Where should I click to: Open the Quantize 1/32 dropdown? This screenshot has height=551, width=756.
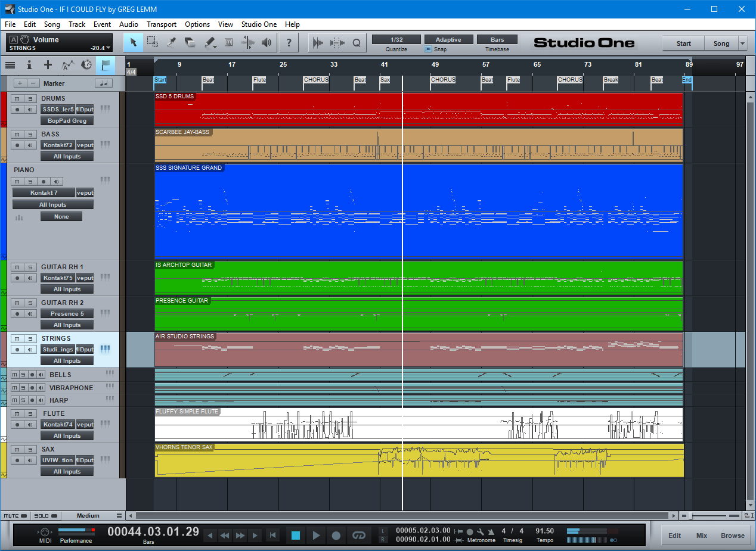(396, 39)
